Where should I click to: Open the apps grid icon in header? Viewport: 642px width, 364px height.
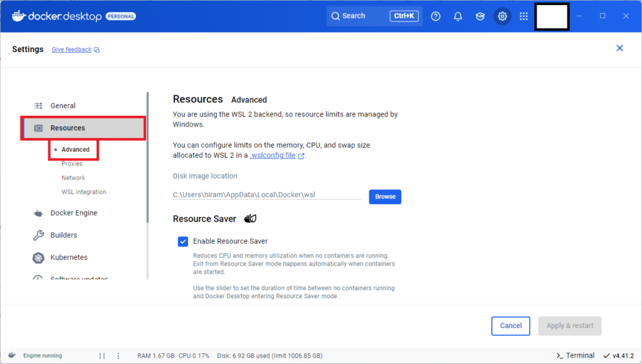click(x=524, y=16)
